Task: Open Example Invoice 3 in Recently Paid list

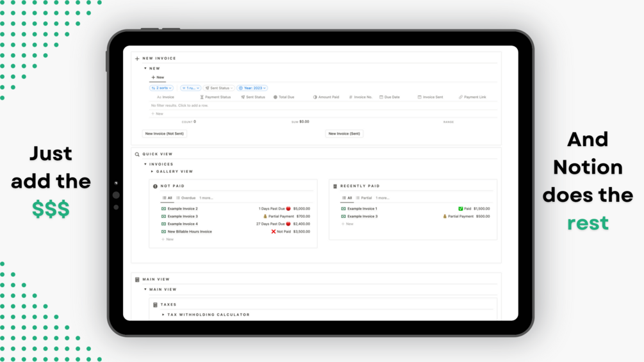Action: coord(362,217)
